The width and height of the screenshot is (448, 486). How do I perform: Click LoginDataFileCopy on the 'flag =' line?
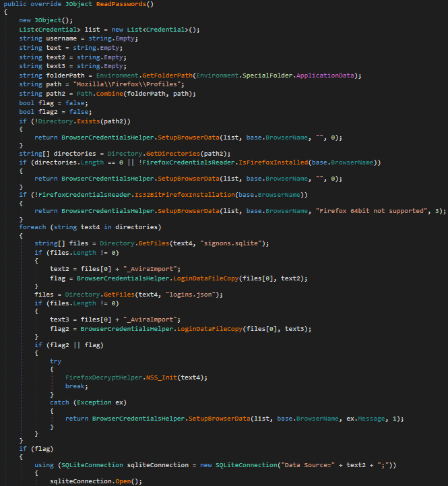(206, 278)
